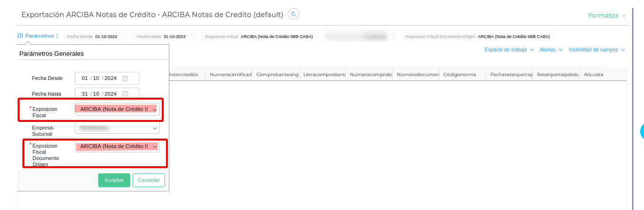The image size is (644, 210).
Task: Open the Espacio de trabajo menu
Action: coord(509,50)
